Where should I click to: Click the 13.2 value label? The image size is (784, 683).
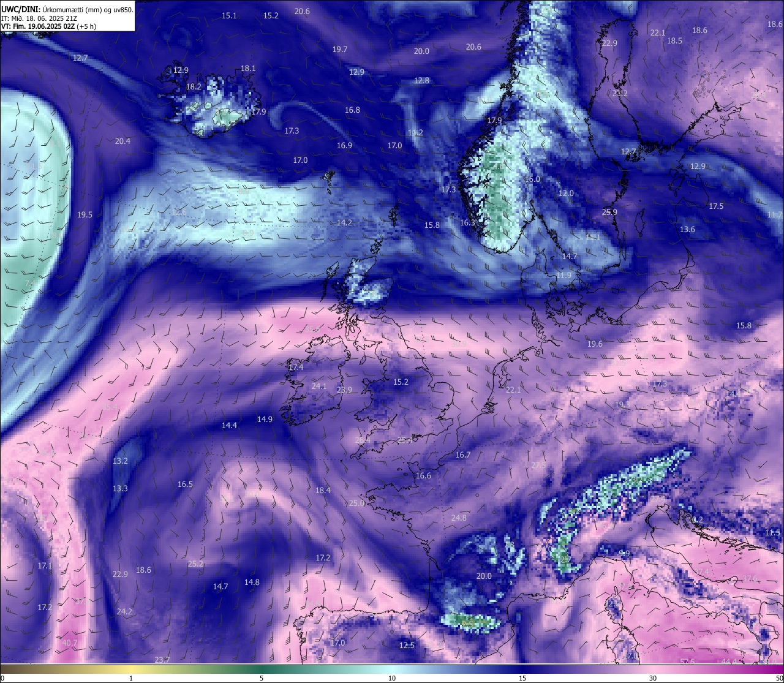[120, 461]
